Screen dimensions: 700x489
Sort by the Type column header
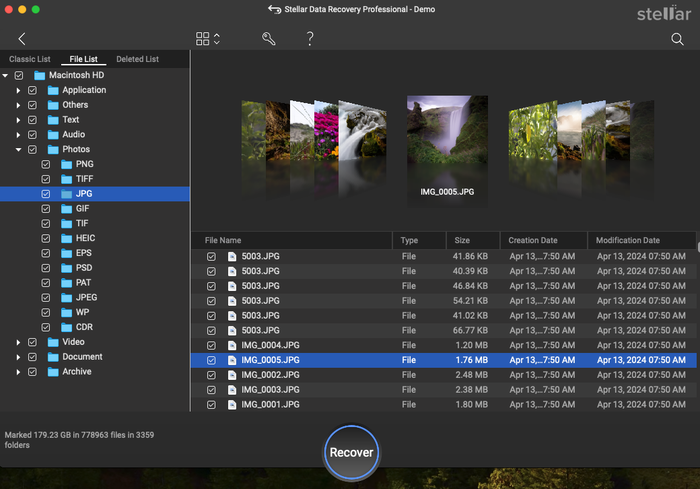pos(419,240)
